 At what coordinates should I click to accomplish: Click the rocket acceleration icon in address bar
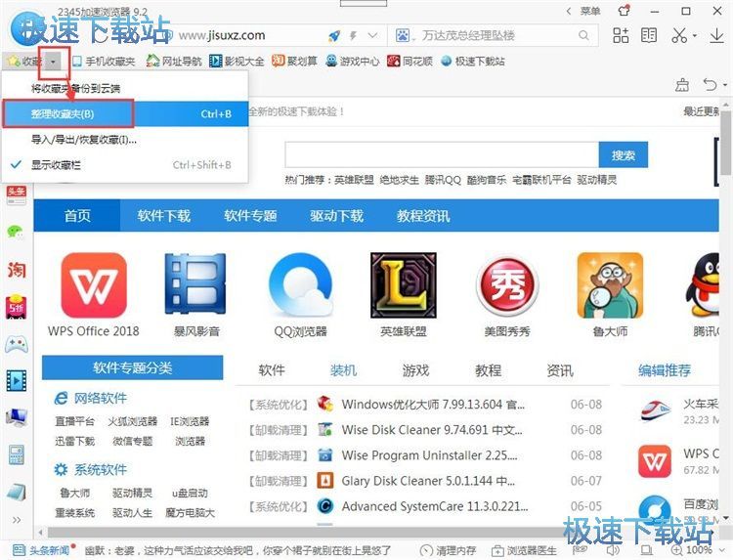[x=334, y=35]
